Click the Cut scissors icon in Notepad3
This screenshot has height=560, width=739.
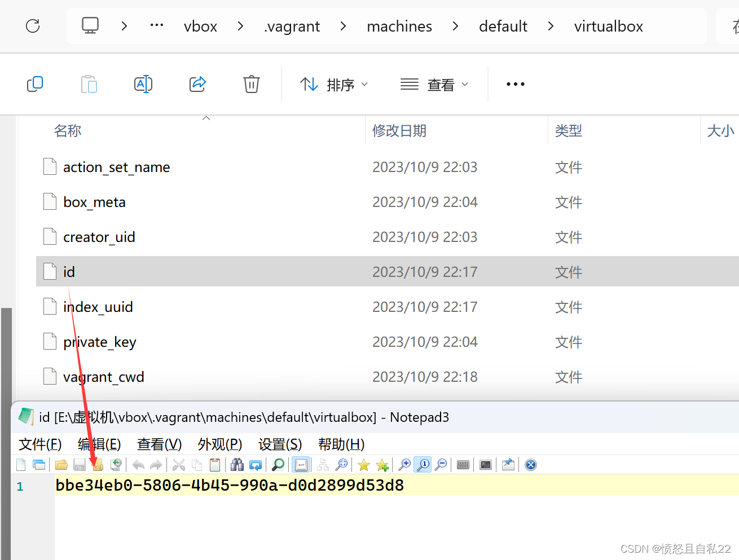pos(178,465)
